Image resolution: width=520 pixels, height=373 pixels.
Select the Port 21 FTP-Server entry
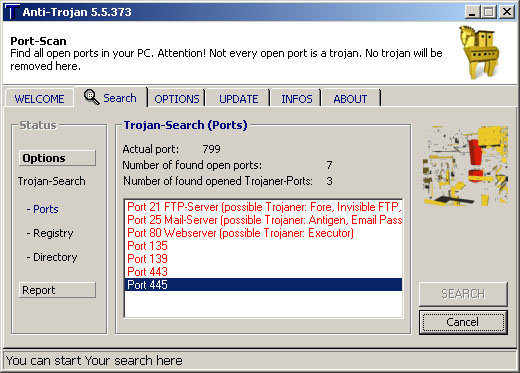(x=263, y=207)
